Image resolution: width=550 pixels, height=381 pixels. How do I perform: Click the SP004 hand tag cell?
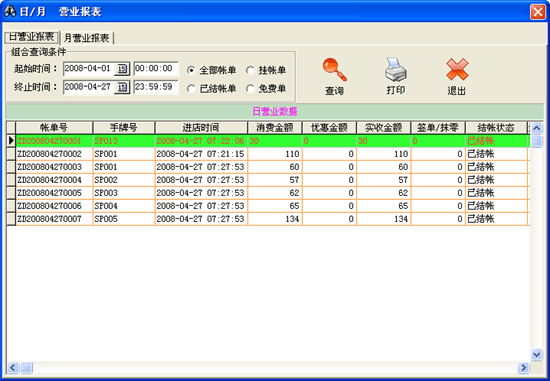coord(124,206)
